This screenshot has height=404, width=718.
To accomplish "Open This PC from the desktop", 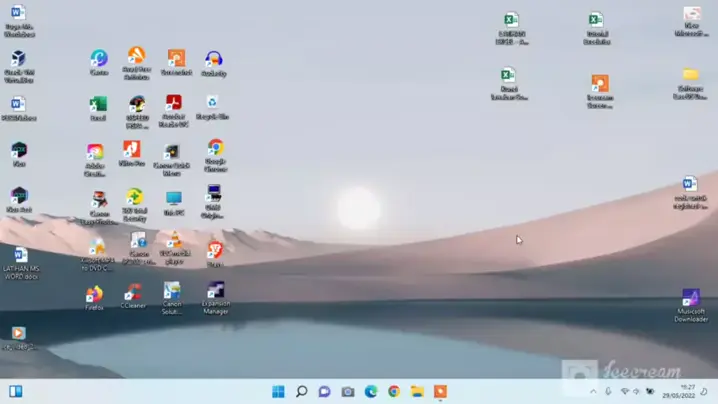I will [x=174, y=199].
